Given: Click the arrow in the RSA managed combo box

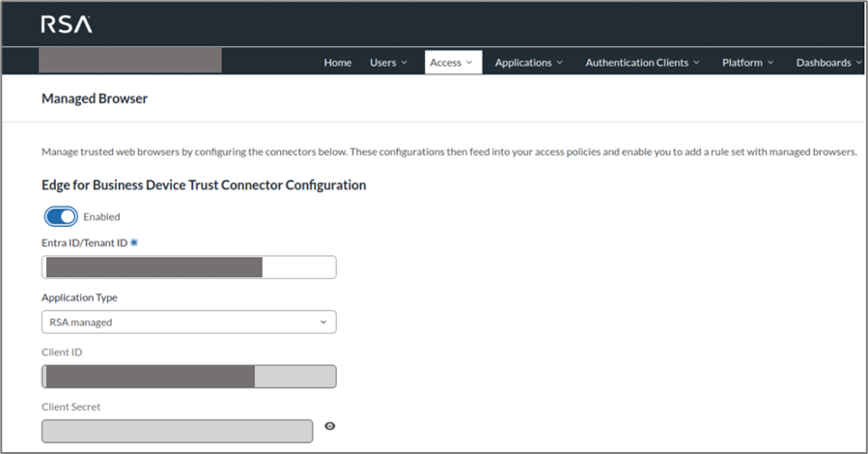Looking at the screenshot, I should point(322,322).
